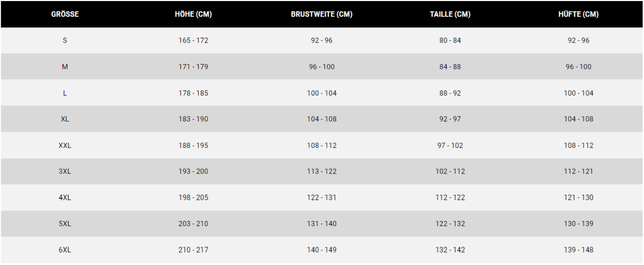This screenshot has width=644, height=265.
Task: Click the GRÖSSE column header
Action: click(65, 15)
